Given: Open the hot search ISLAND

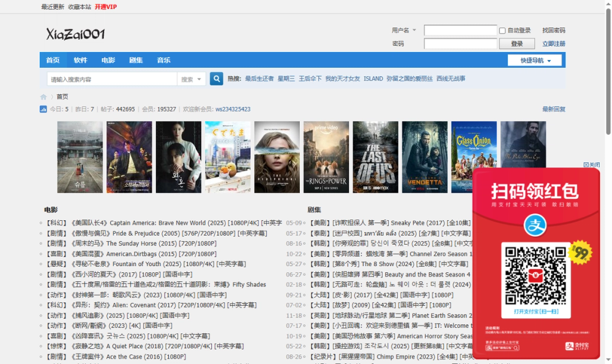Looking at the screenshot, I should [373, 78].
